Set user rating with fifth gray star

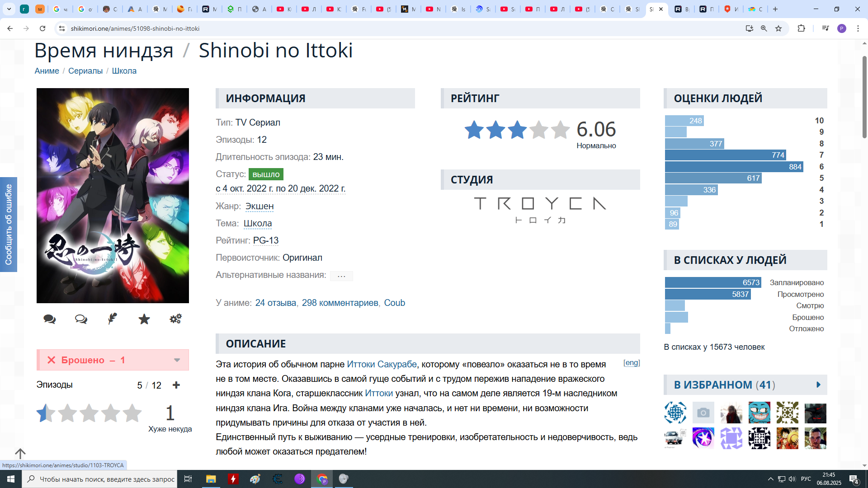click(x=132, y=413)
